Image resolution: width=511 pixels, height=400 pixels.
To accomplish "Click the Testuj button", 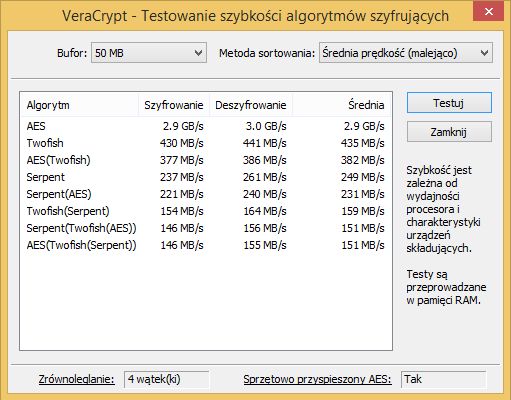I will [449, 103].
